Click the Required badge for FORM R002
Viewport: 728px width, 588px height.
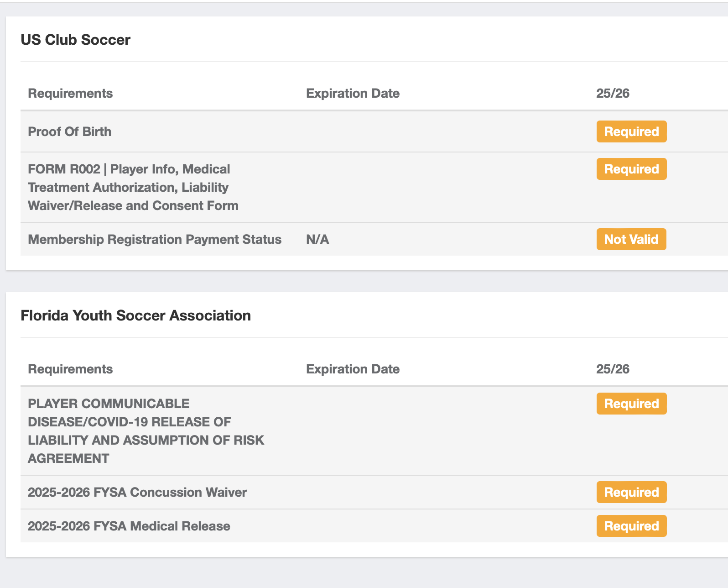coord(631,169)
